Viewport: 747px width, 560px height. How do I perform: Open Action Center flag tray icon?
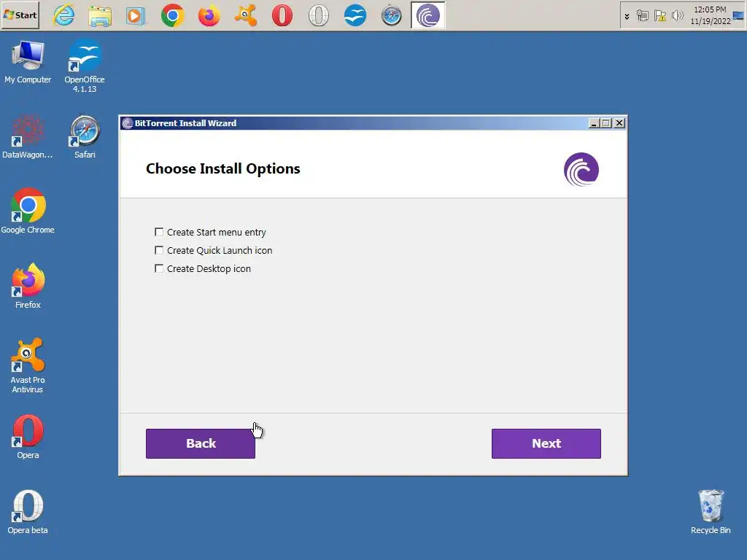pos(659,16)
